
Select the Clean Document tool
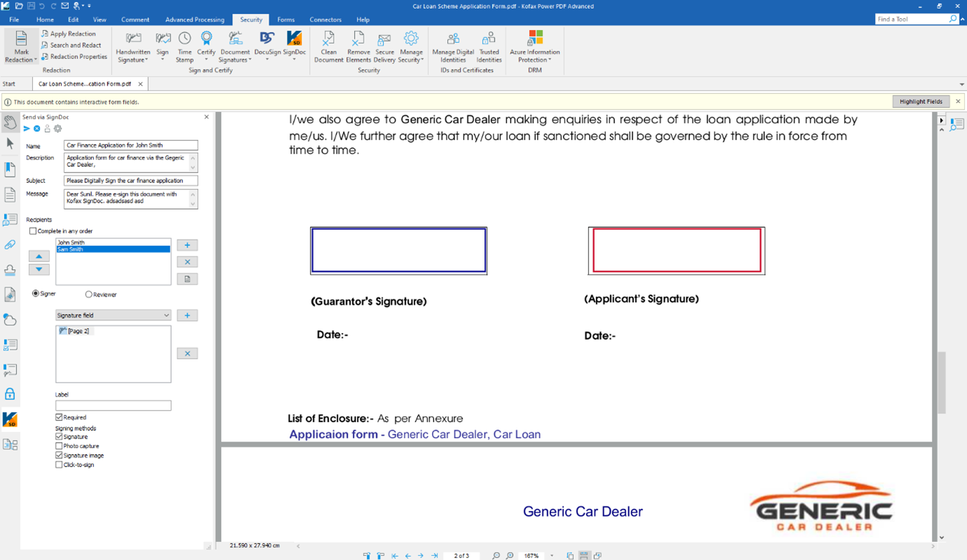click(x=328, y=47)
